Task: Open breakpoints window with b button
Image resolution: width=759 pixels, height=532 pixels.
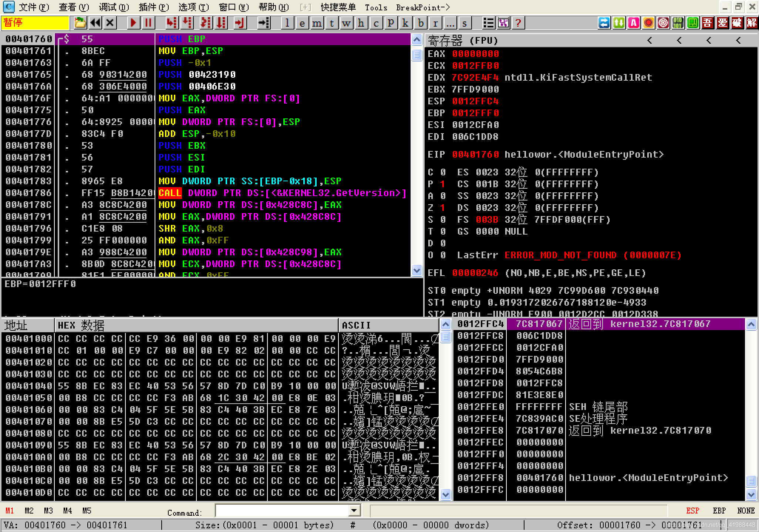Action: click(421, 23)
